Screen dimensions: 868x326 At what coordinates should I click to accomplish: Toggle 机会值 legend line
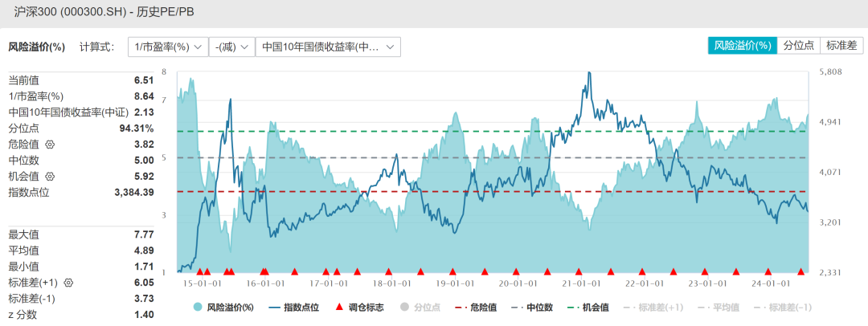point(588,308)
